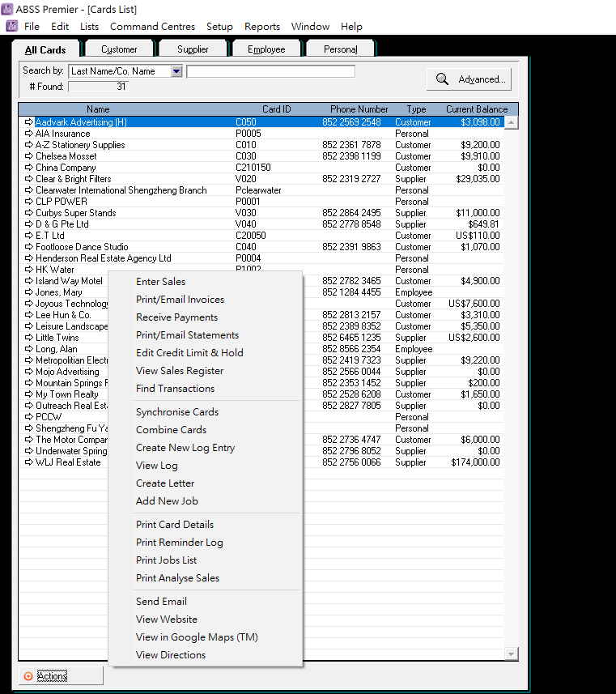Open the File menu
The width and height of the screenshot is (616, 694).
(32, 27)
